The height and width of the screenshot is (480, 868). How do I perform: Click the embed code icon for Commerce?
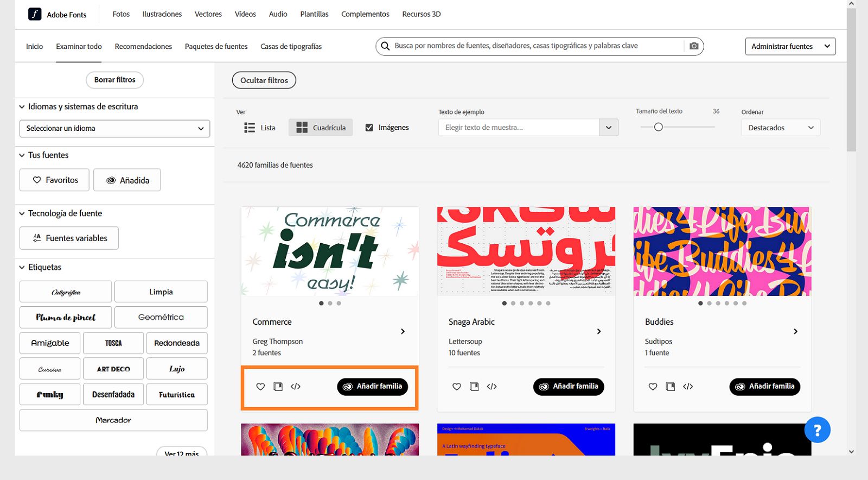pos(296,387)
